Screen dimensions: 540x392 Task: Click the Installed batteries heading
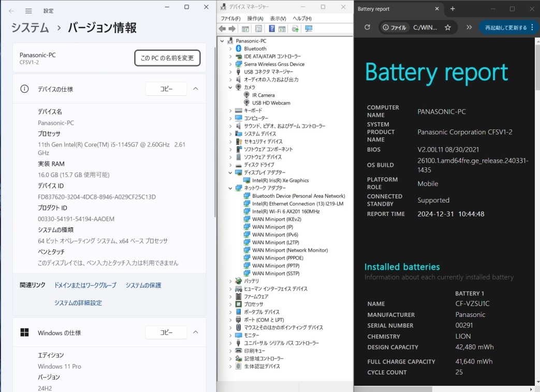pyautogui.click(x=402, y=267)
